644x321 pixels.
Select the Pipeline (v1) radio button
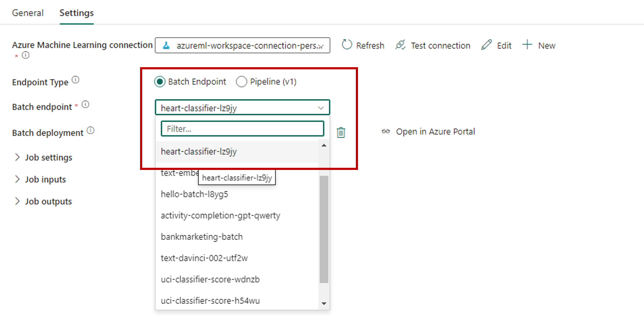pos(241,82)
